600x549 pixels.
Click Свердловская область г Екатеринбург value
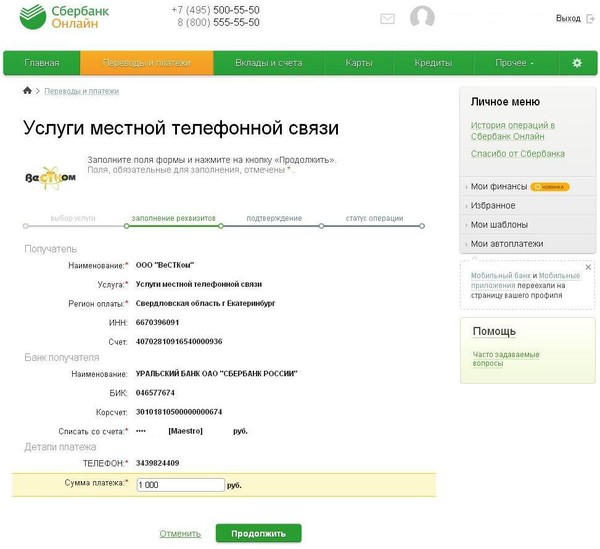(x=205, y=303)
